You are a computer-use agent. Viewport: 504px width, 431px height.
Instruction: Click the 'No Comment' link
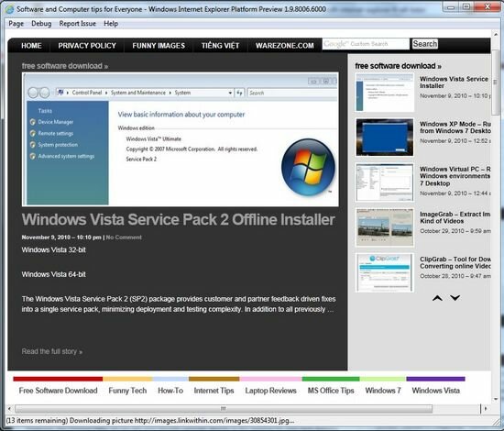click(x=124, y=238)
